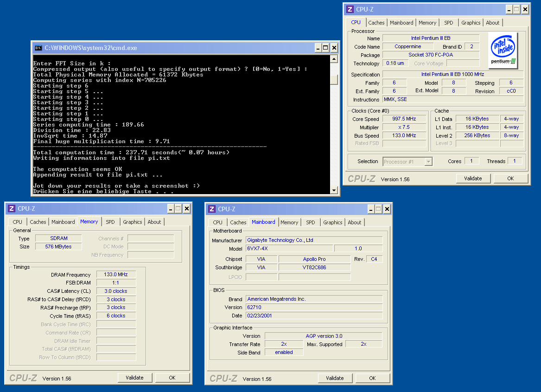Click the memory Type value 'SDRAM'

tap(59, 238)
